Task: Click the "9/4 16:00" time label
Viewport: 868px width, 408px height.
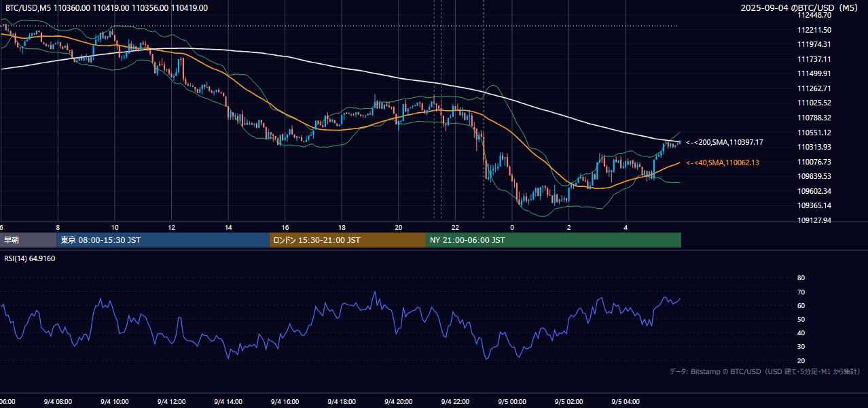Action: tap(285, 402)
